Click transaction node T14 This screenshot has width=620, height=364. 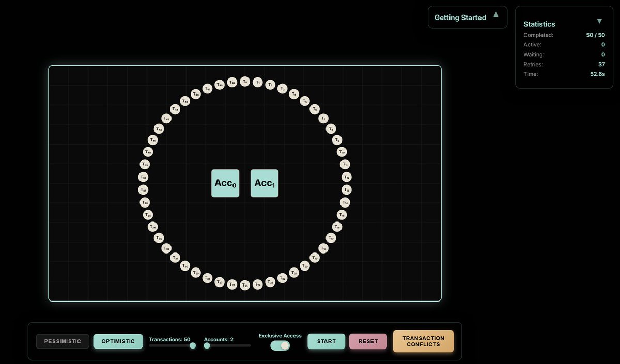click(x=345, y=202)
